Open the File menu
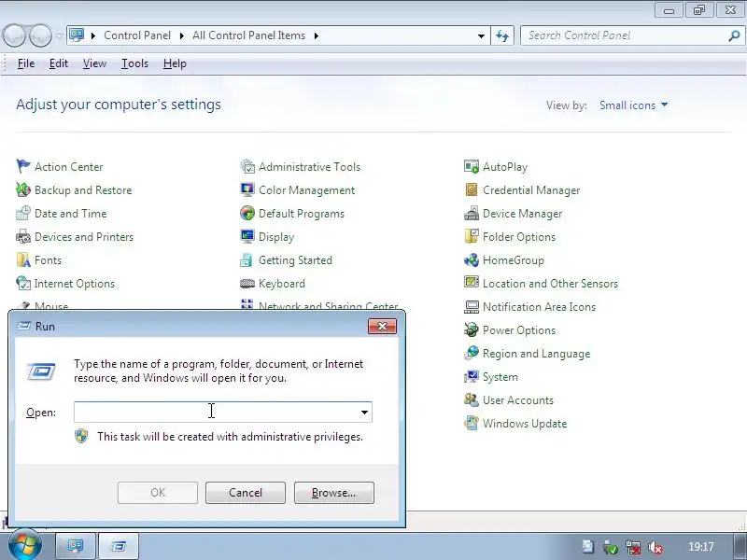Viewport: 747px width, 560px height. [x=26, y=63]
